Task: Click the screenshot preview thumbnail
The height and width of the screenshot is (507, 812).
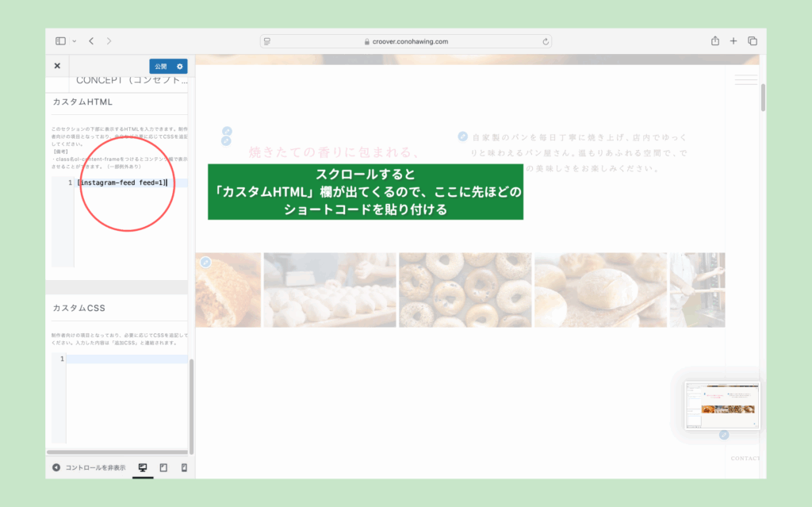Action: point(722,405)
